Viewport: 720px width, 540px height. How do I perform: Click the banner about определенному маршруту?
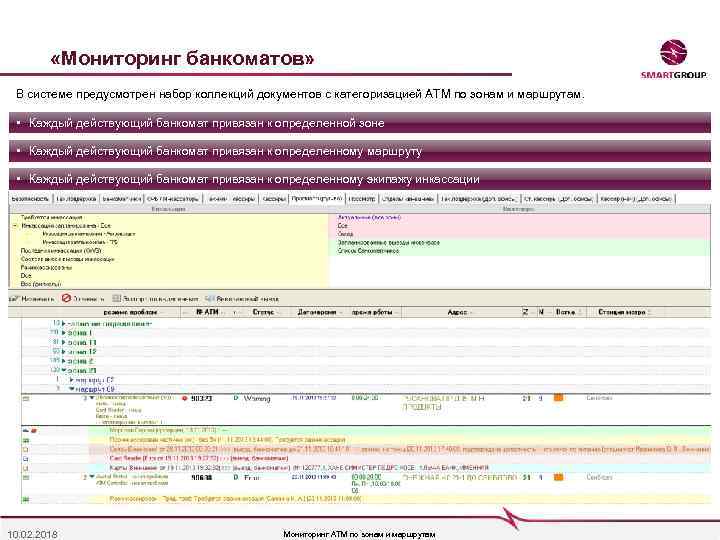[360, 151]
